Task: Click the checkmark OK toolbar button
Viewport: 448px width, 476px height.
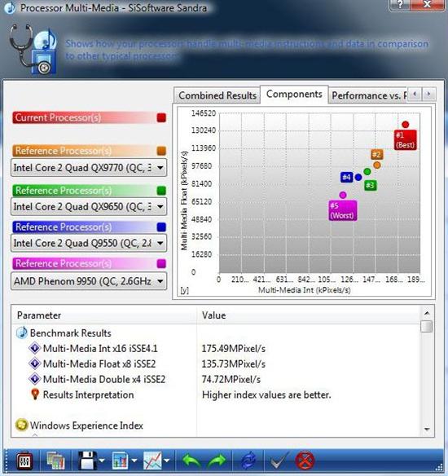Action: pyautogui.click(x=279, y=461)
